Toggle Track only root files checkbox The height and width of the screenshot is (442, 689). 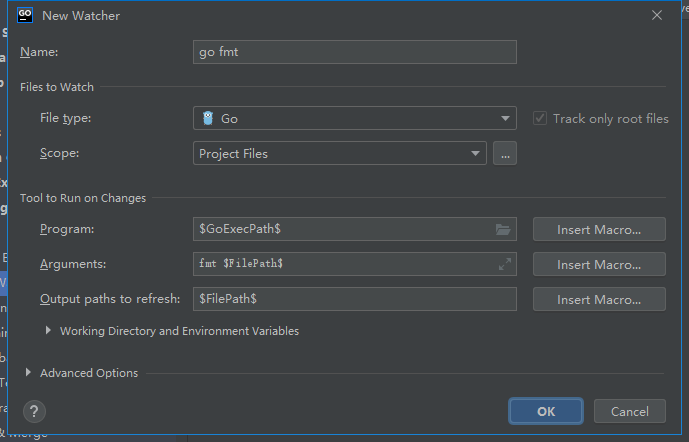[x=541, y=118]
